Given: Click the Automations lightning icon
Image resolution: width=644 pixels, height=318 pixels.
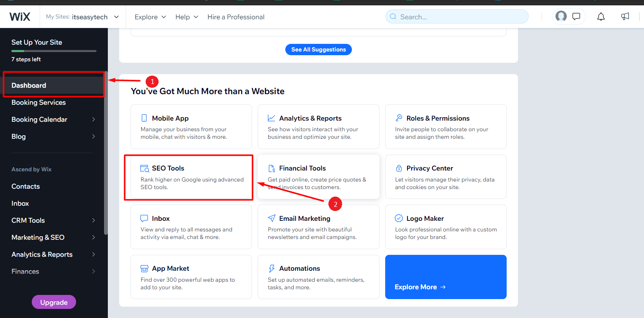Looking at the screenshot, I should coord(272,268).
